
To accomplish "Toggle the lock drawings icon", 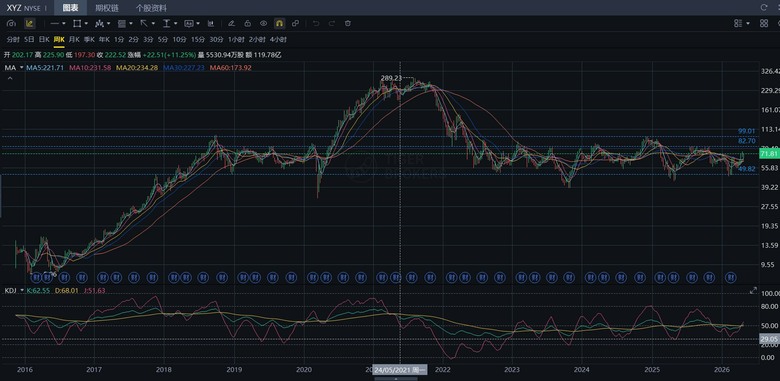I will [247, 23].
